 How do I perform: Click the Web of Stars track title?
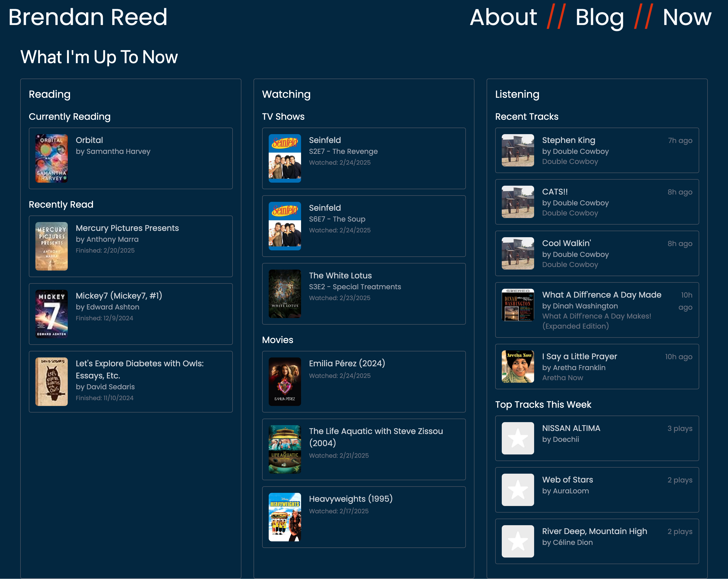point(567,479)
